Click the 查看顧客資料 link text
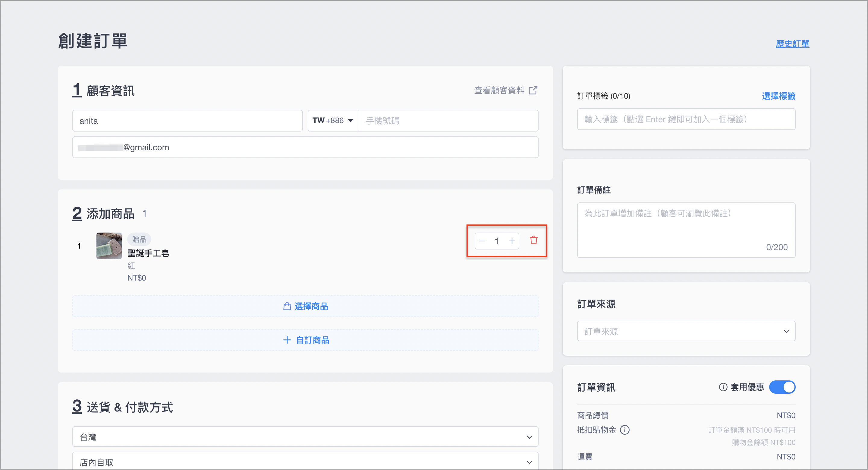Viewport: 868px width, 470px height. point(499,91)
